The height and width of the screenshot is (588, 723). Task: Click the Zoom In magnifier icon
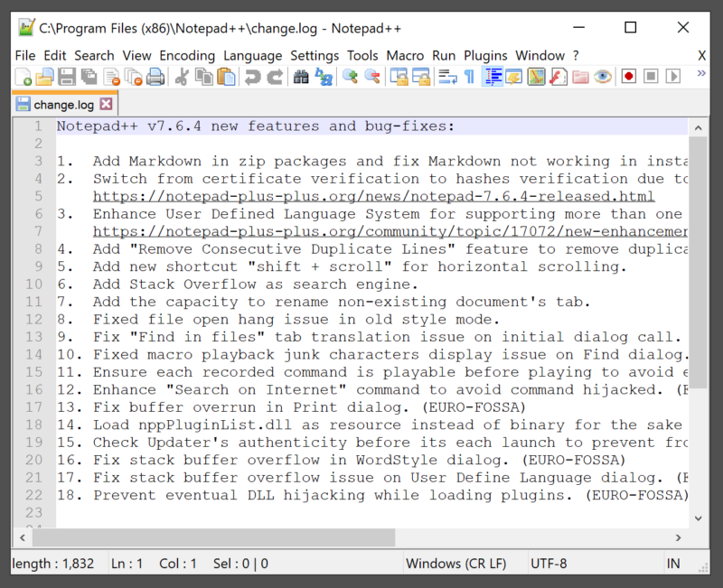pyautogui.click(x=350, y=78)
